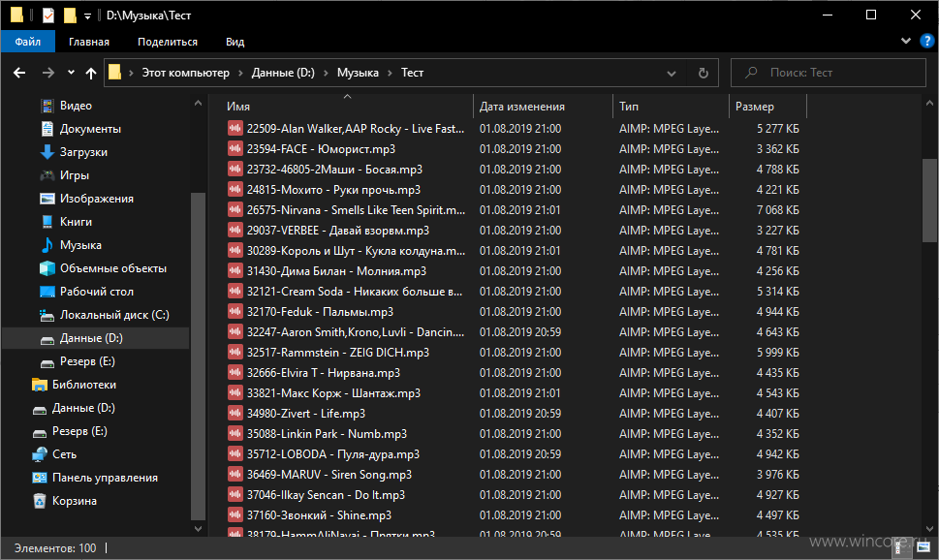Image resolution: width=939 pixels, height=560 pixels.
Task: Select Локальный диск (C:) in navigation pane
Action: (105, 315)
